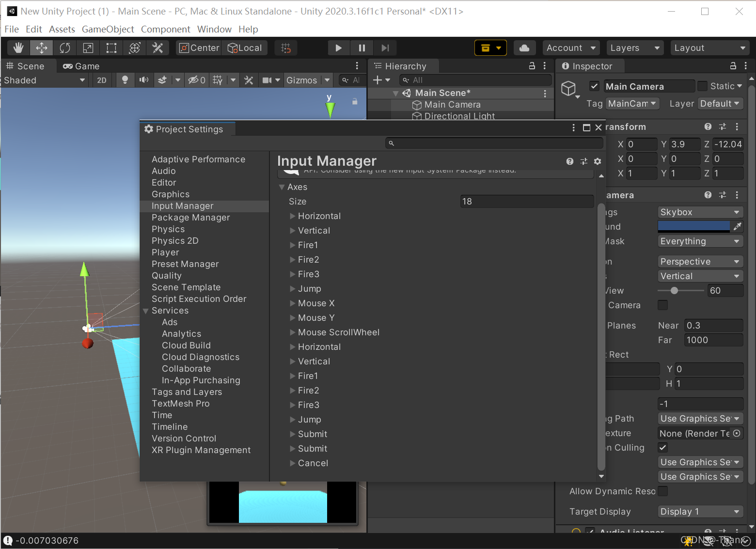
Task: Toggle the Physical Camera checkbox
Action: pyautogui.click(x=662, y=305)
